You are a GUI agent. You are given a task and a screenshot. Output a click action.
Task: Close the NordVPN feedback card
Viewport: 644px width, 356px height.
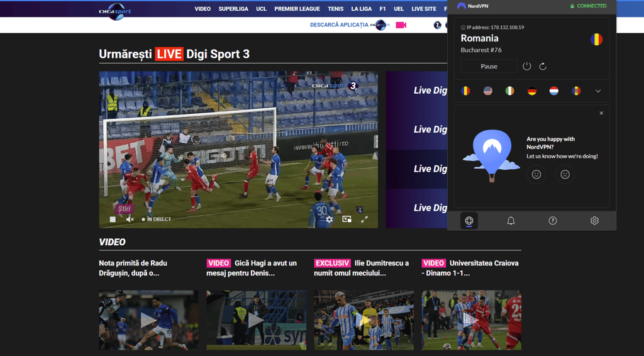click(601, 113)
